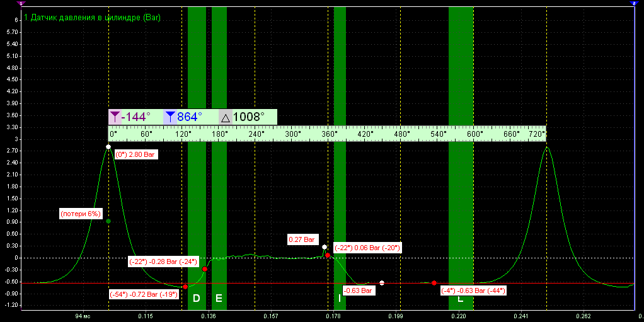Viewport: 644px width, 322px height.
Task: Click the (-22°) 0.06 Bar (-20°) label
Action: click(367, 248)
